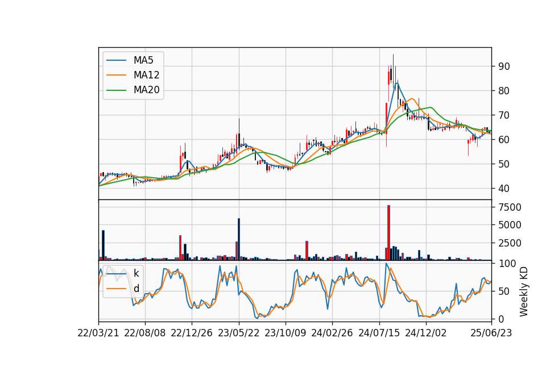Click the 7500 volume axis tick label
This screenshot has height=392, width=546.
pos(510,207)
